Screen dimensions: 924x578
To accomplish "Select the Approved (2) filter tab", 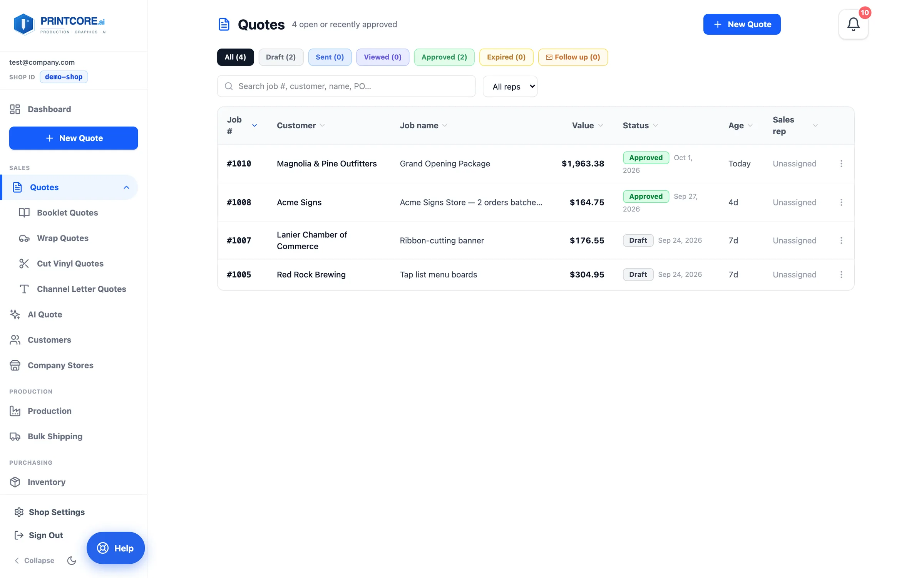I will click(444, 57).
